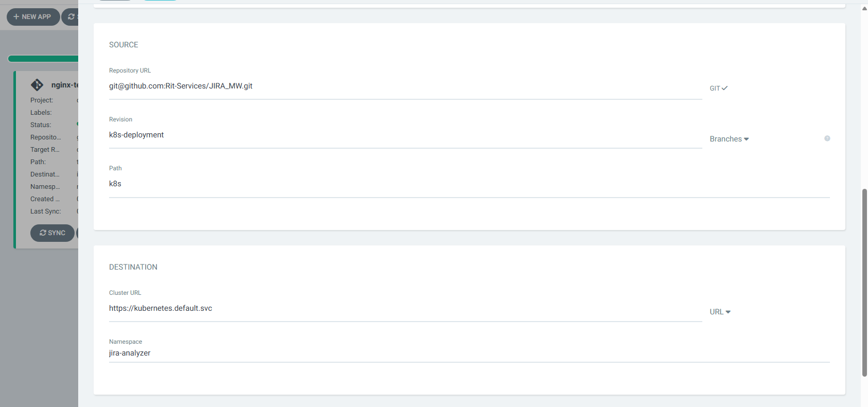Click the Revision field with k8s-deployment
The width and height of the screenshot is (868, 407).
(405, 135)
